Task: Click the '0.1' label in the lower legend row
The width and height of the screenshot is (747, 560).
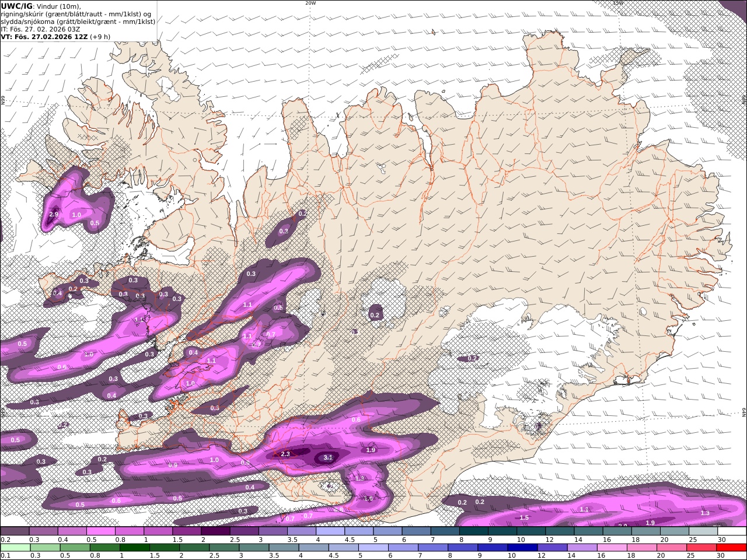Action: 5,556
